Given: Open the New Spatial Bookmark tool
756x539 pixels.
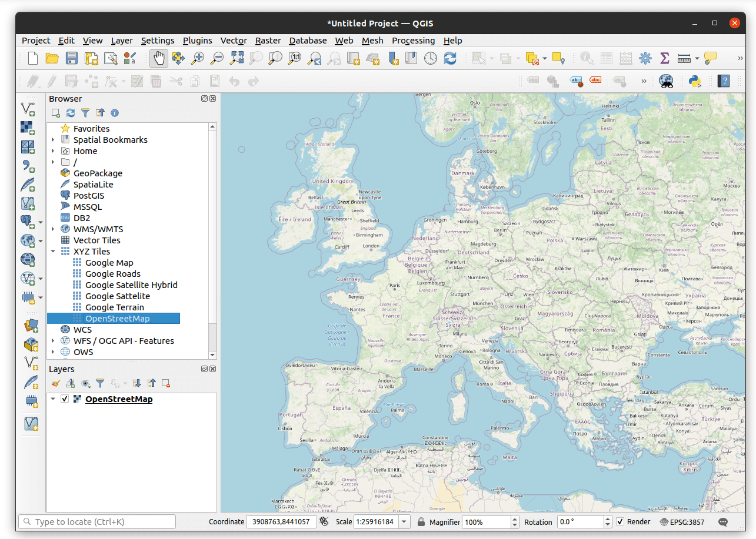Looking at the screenshot, I should click(x=392, y=58).
